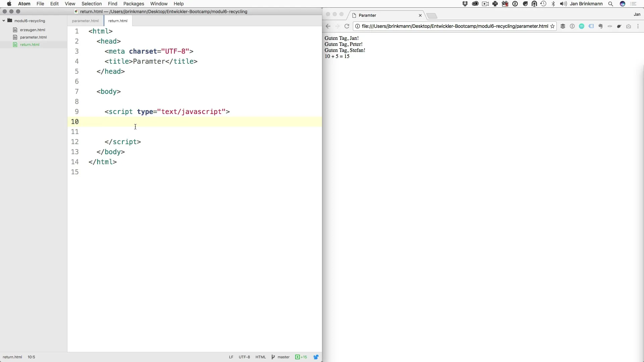Click the HTML grammar selector
The height and width of the screenshot is (362, 644).
coord(261,357)
